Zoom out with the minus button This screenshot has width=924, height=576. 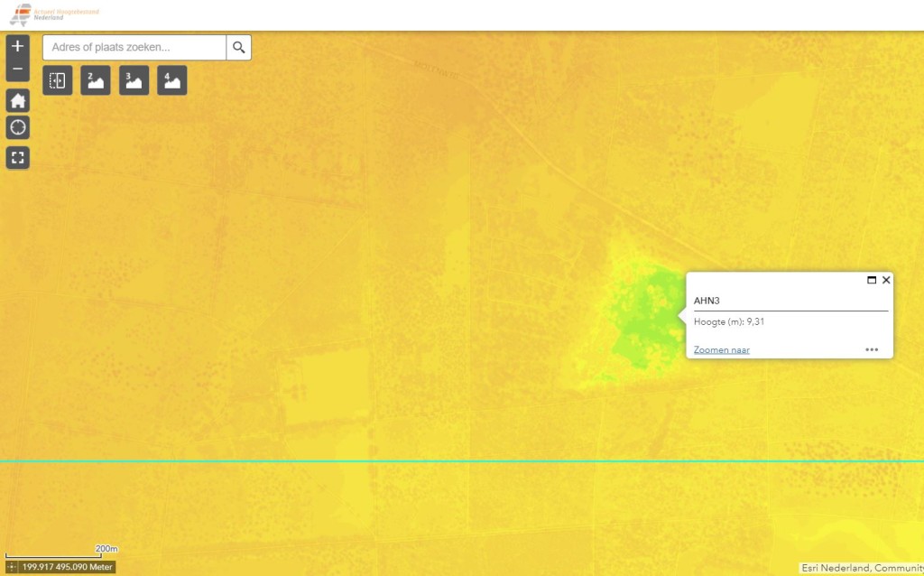pyautogui.click(x=18, y=69)
